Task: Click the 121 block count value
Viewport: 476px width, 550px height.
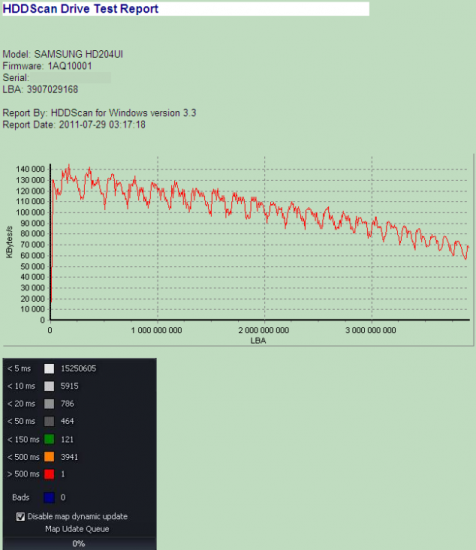Action: (67, 440)
